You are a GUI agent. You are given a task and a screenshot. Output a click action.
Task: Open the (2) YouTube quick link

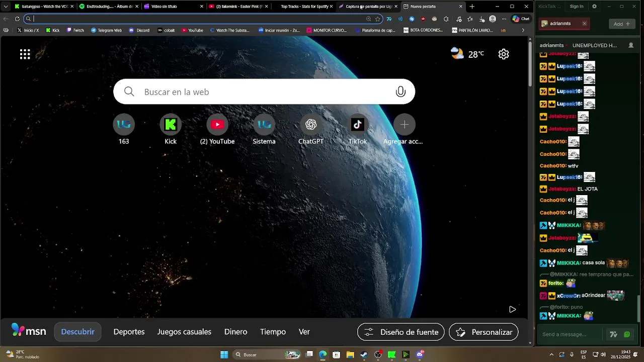[x=217, y=130]
